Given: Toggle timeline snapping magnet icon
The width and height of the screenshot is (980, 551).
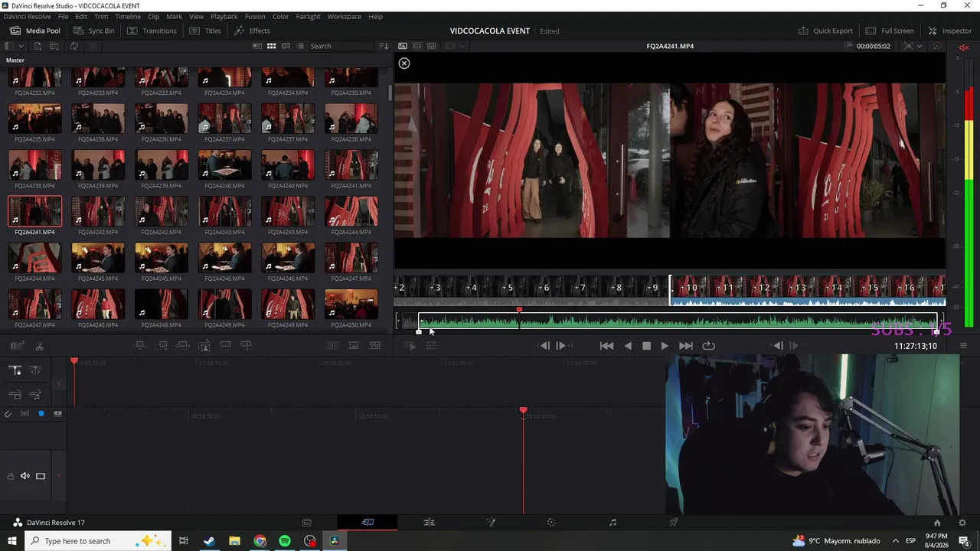Looking at the screenshot, I should pyautogui.click(x=8, y=414).
